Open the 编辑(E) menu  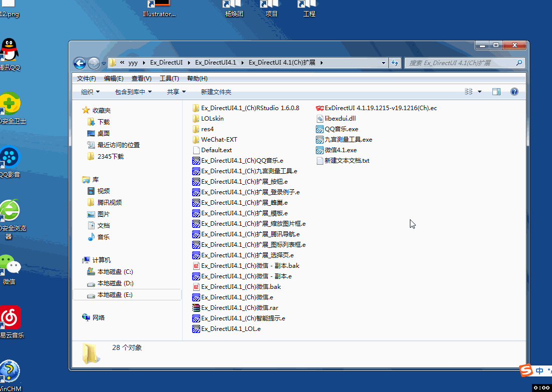114,78
